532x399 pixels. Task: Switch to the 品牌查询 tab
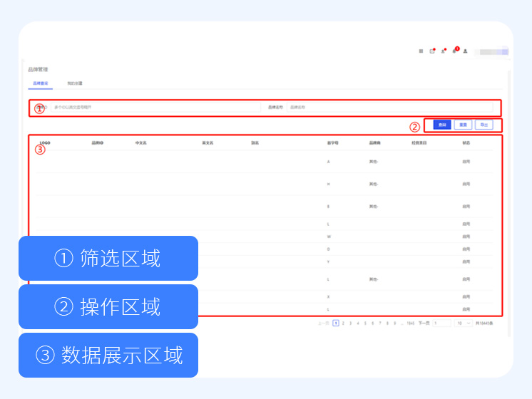(41, 83)
